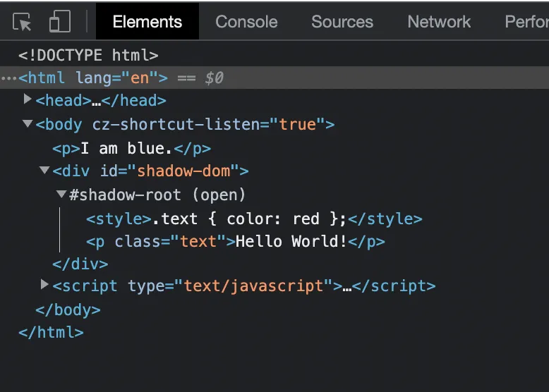Select the p class="text" Hello World line
The width and height of the screenshot is (549, 392).
tap(236, 242)
